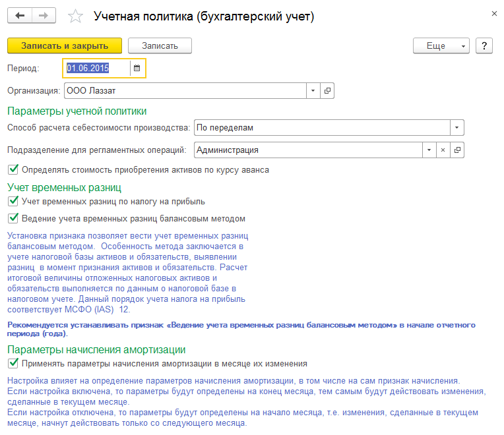Disable Ведение учета временных разниц балансовым методом
The height and width of the screenshot is (435, 504).
(x=13, y=218)
